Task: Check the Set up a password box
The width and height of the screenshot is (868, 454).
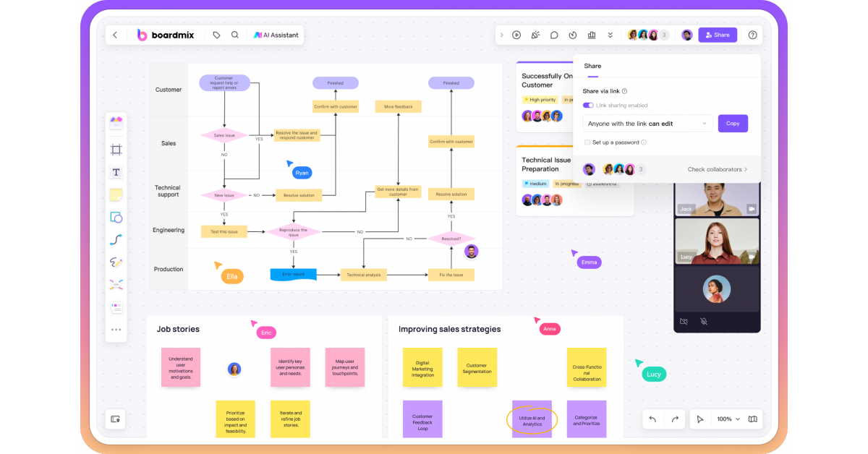Action: coord(587,142)
